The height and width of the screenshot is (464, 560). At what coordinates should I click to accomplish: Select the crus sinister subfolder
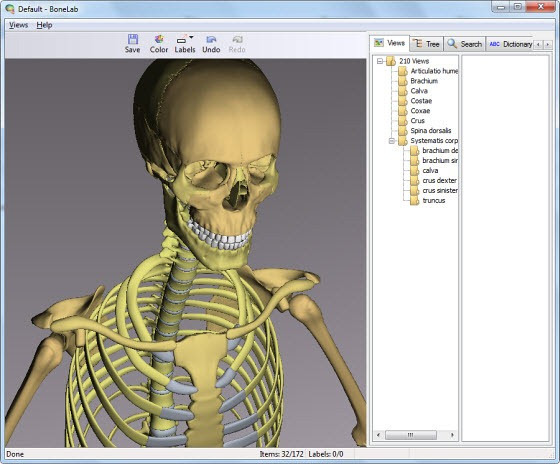coord(440,191)
